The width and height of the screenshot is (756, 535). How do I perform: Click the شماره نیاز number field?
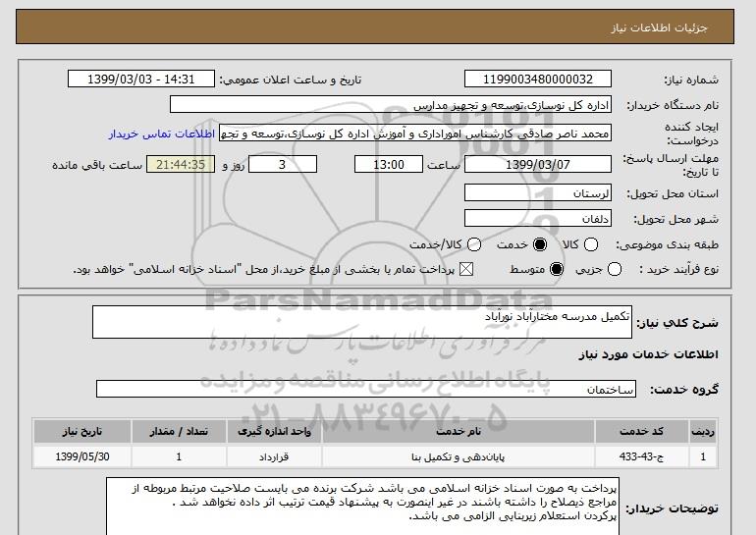pyautogui.click(x=538, y=80)
